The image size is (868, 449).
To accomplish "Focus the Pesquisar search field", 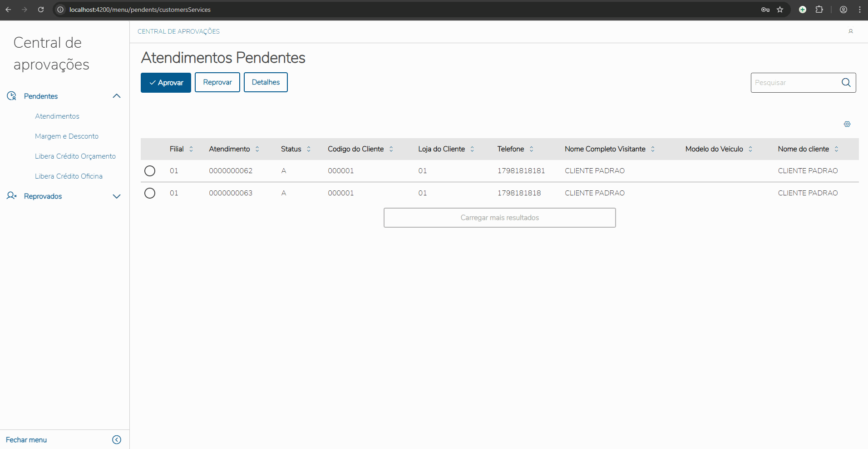I will (x=794, y=83).
